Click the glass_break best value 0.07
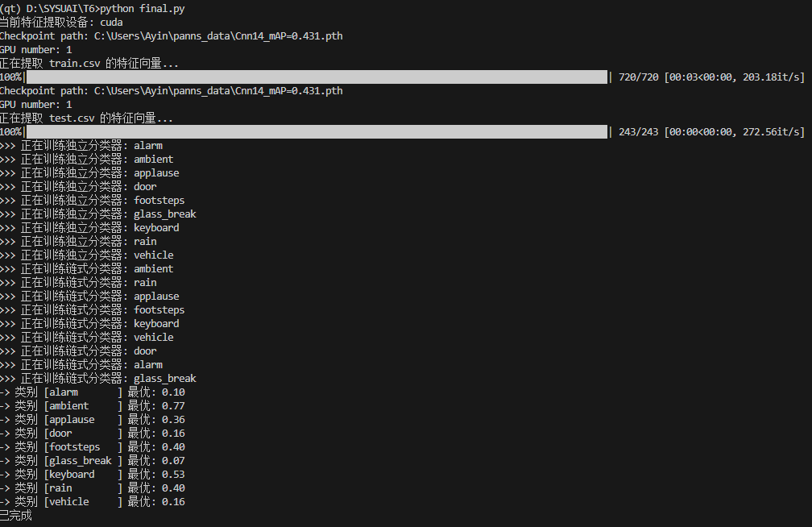812x527 pixels. pos(173,461)
